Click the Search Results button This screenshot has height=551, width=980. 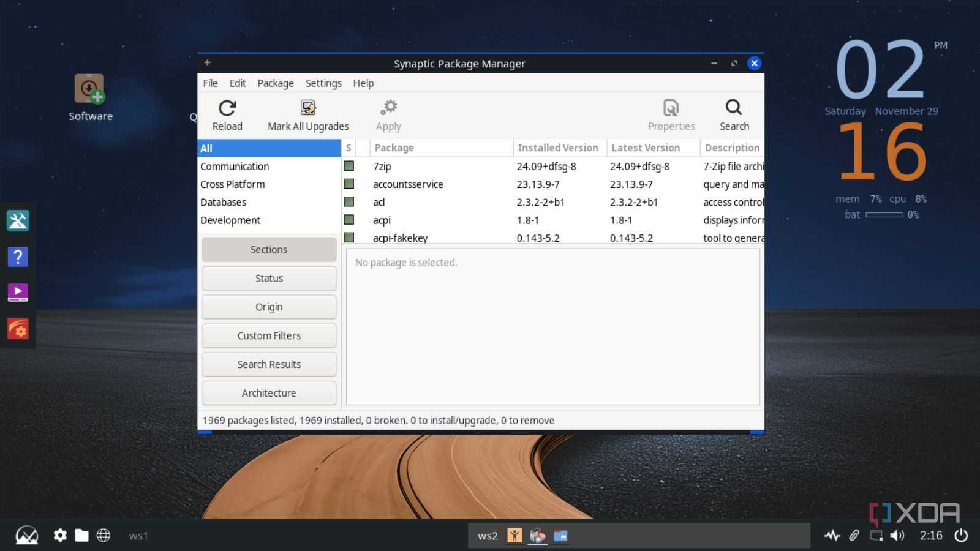tap(269, 364)
